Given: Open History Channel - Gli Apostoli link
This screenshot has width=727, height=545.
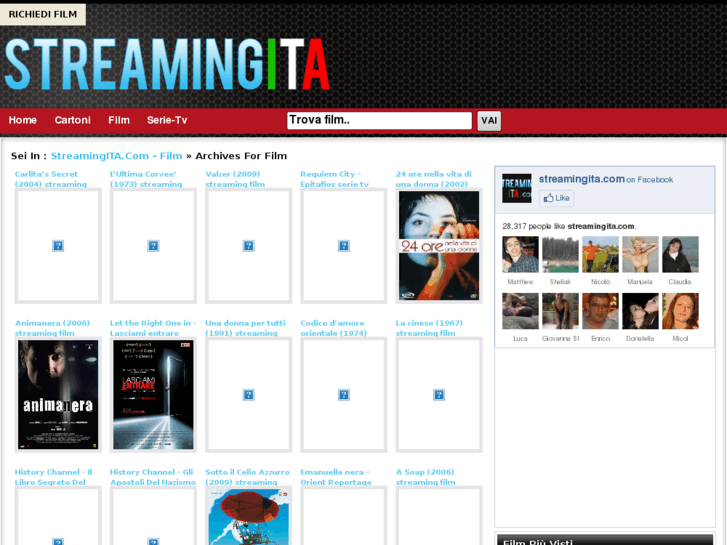Looking at the screenshot, I should pyautogui.click(x=153, y=477).
